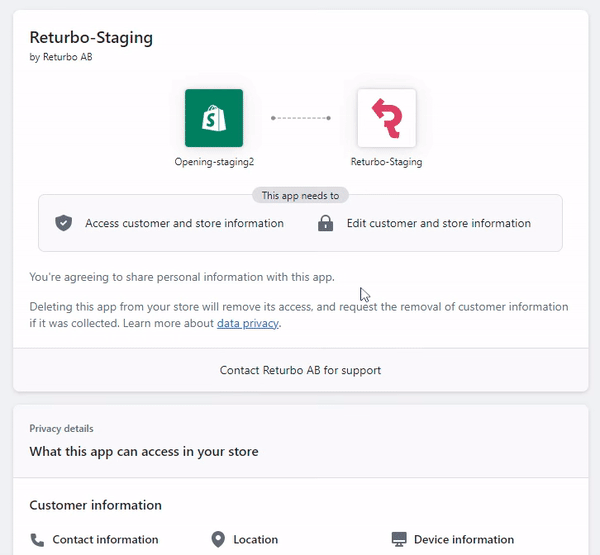Click the Opening-staging2 store label
The height and width of the screenshot is (555, 600).
coord(214,162)
